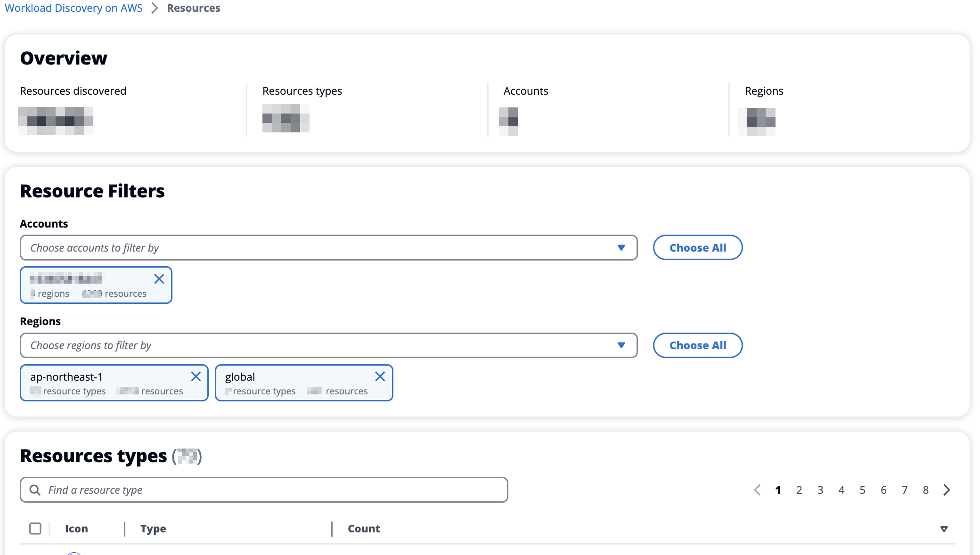Viewport: 980px width, 555px height.
Task: Select page 8 in pagination
Action: 926,490
